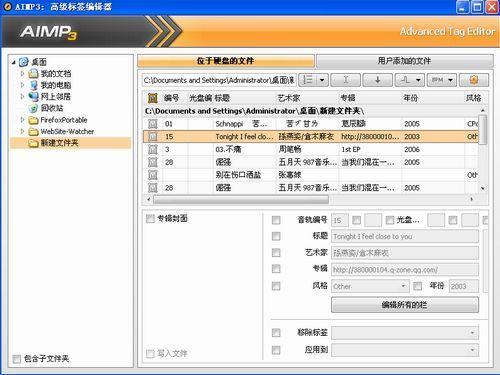Image resolution: width=500 pixels, height=375 pixels.
Task: Enable the 光盘 disc number checkbox
Action: pos(390,220)
